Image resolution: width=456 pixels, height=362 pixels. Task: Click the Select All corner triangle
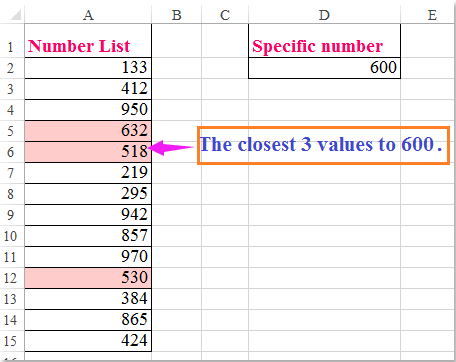point(16,15)
